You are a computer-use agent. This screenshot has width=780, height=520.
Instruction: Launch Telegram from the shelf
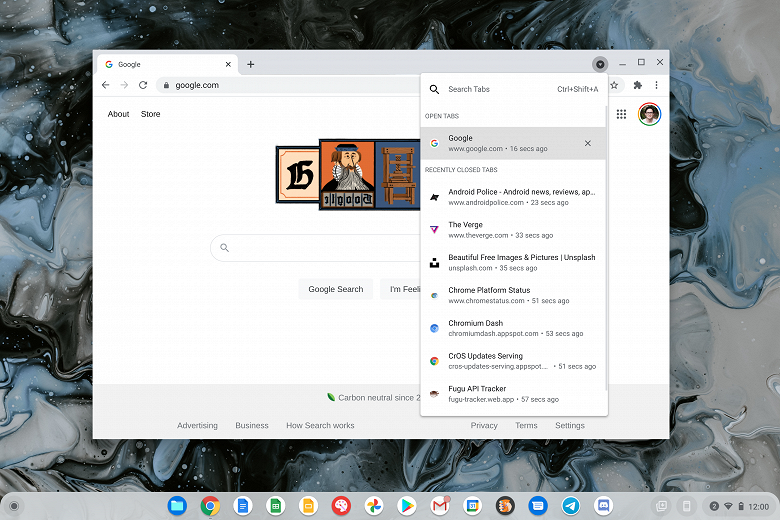[571, 506]
